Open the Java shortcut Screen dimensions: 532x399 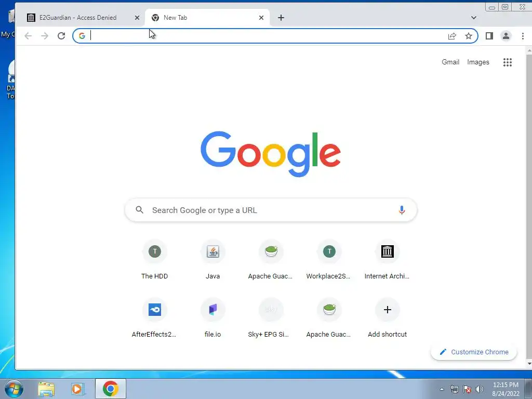pos(212,261)
